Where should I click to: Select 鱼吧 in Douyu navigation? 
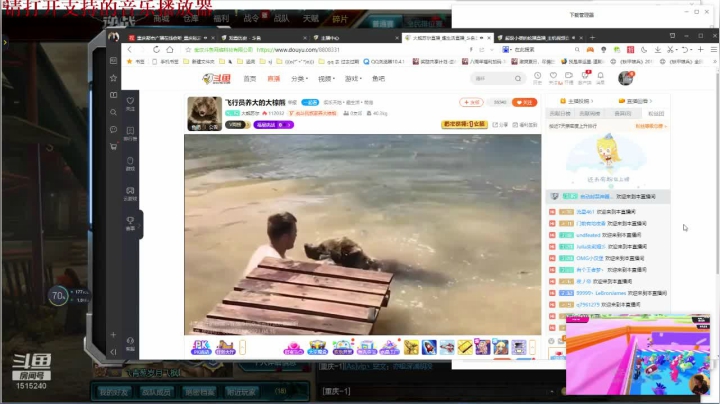378,79
